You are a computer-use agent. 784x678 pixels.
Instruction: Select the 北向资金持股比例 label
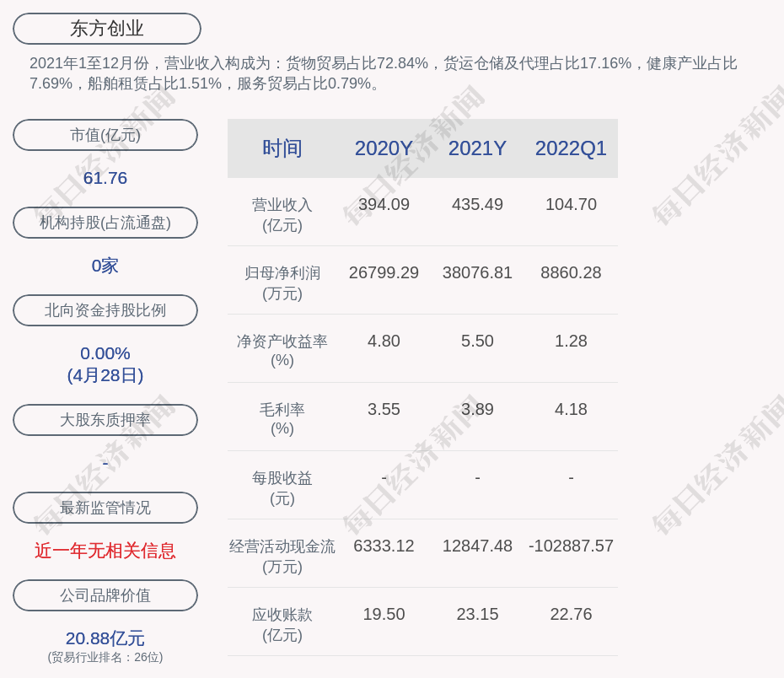[x=105, y=310]
